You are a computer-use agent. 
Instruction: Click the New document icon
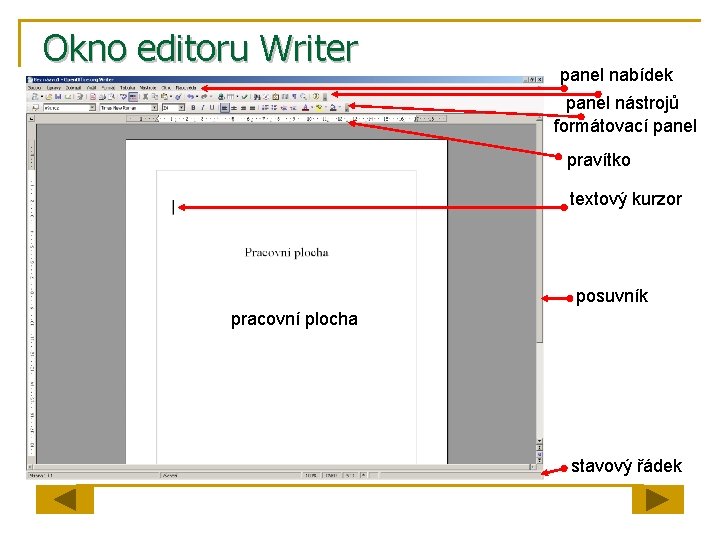pyautogui.click(x=34, y=97)
